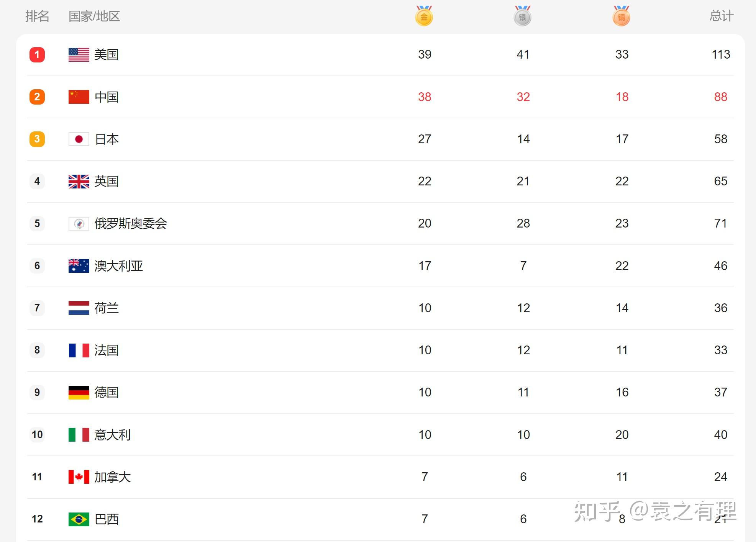Viewport: 756px width, 542px height.
Task: Click the orange rank 2 badge
Action: click(x=37, y=97)
